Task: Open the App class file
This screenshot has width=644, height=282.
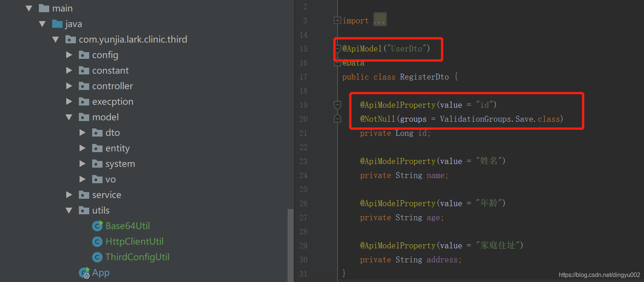Action: point(101,273)
